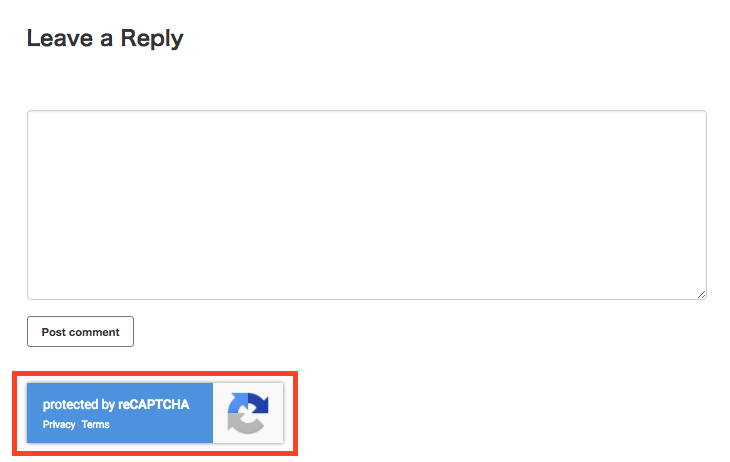
Task: Open the reCAPTCHA Privacy link
Action: pyautogui.click(x=59, y=425)
